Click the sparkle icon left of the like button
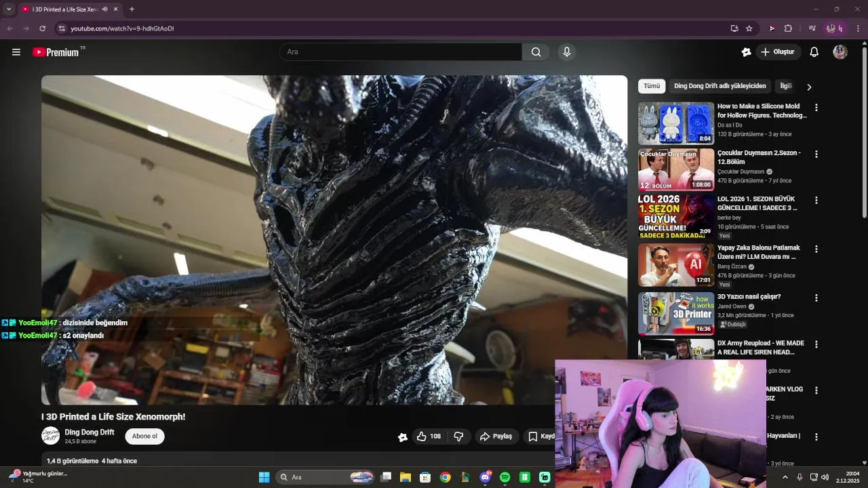The width and height of the screenshot is (868, 488). 403,437
